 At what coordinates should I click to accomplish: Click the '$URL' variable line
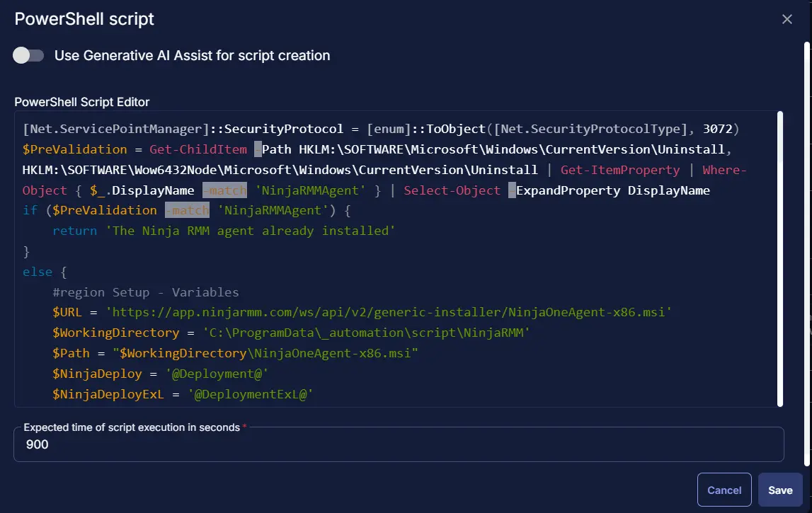[x=362, y=312]
